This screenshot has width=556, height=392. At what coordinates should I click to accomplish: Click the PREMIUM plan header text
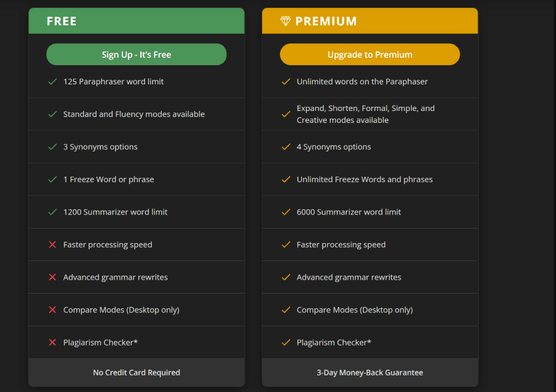326,21
